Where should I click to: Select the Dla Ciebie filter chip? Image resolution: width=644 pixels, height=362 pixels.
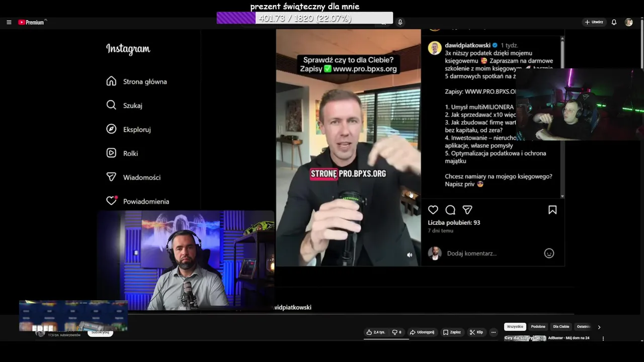click(561, 327)
